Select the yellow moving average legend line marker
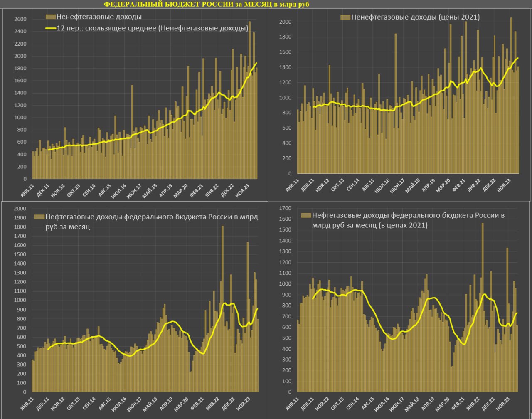The width and height of the screenshot is (532, 419). click(x=50, y=28)
